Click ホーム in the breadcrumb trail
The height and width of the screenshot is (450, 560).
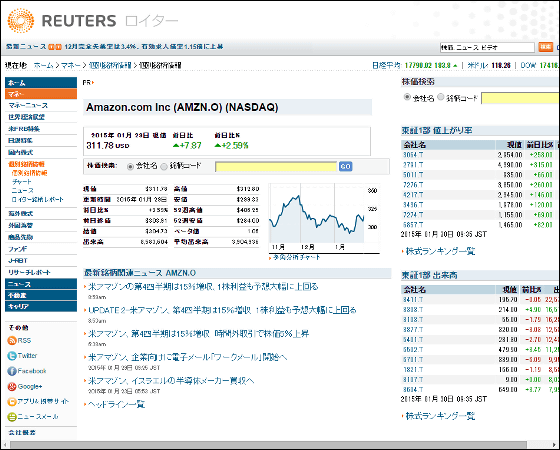(43, 65)
